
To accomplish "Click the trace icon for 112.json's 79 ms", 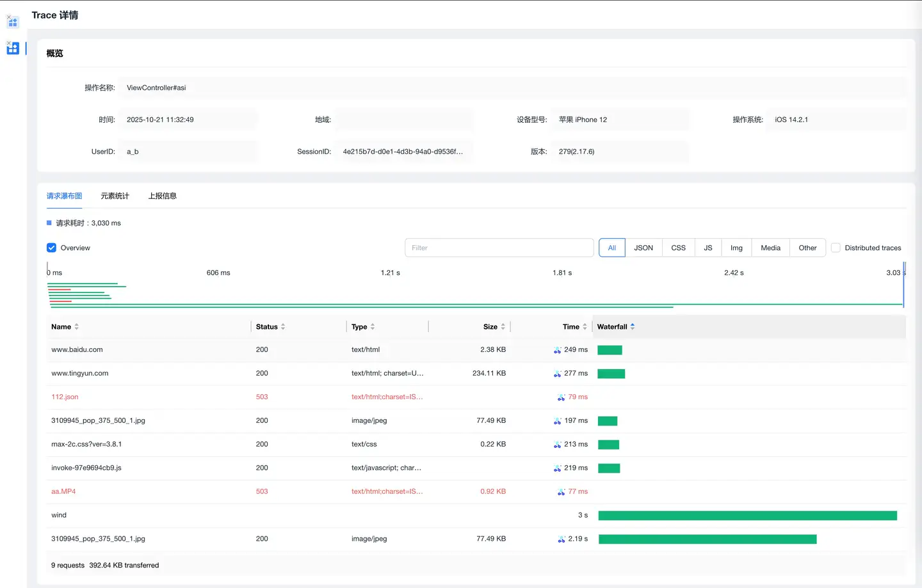I will pyautogui.click(x=561, y=397).
